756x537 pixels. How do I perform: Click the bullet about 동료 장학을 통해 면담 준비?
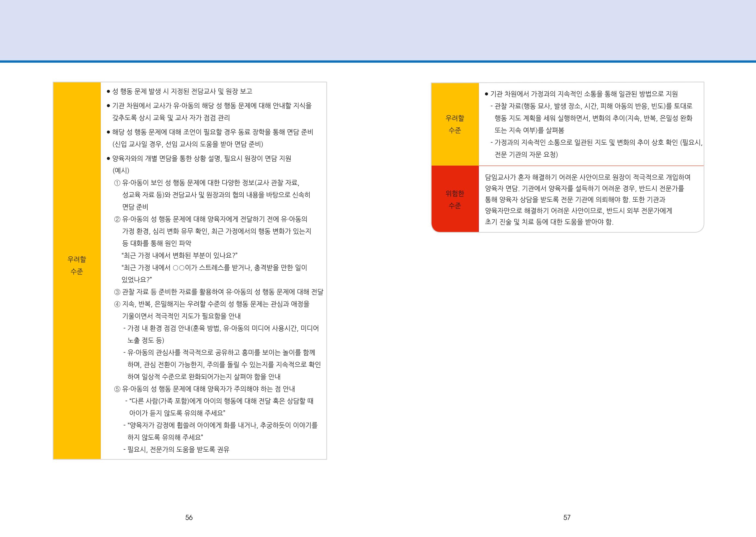click(210, 138)
